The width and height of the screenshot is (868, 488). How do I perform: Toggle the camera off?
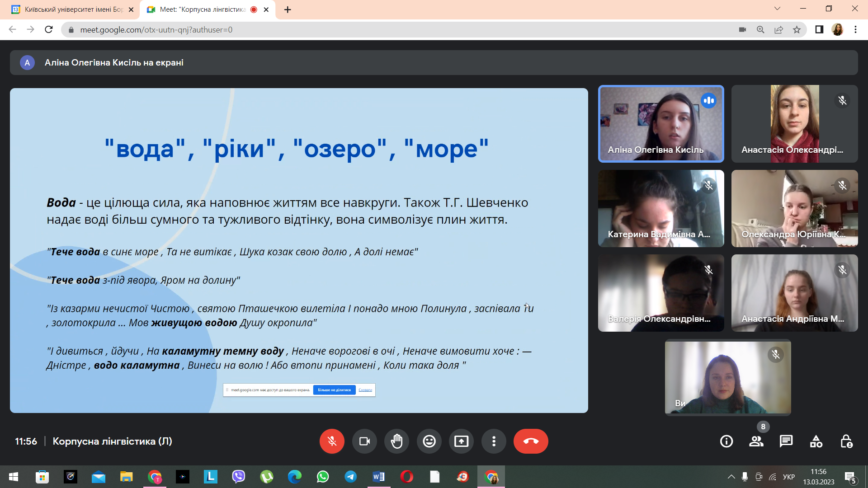[x=364, y=441]
